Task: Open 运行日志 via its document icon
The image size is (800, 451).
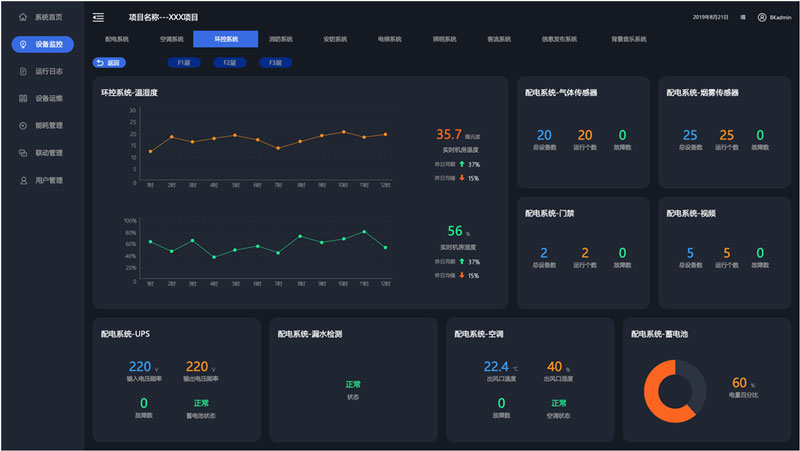Action: [23, 72]
